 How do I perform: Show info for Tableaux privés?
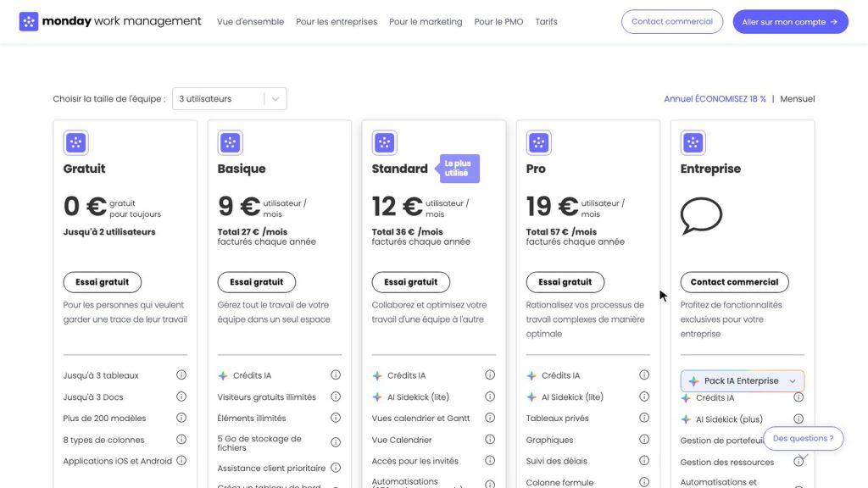(x=644, y=418)
